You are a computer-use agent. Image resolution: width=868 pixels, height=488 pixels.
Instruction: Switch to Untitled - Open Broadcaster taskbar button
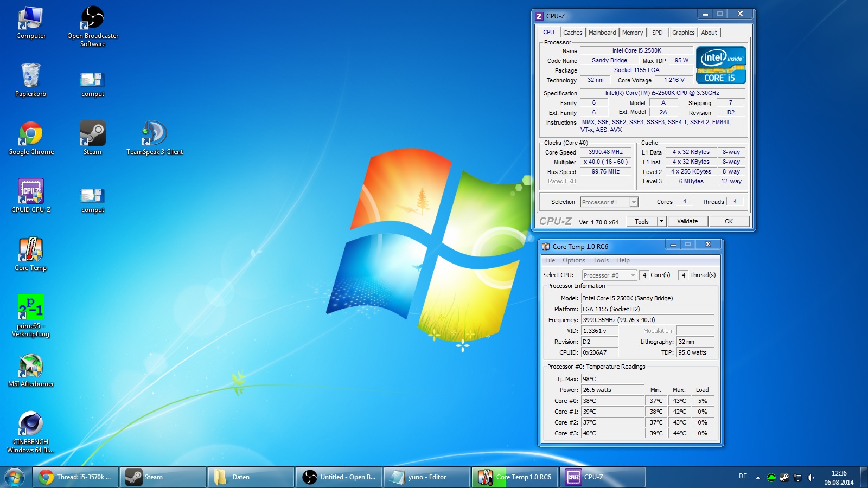coord(339,477)
